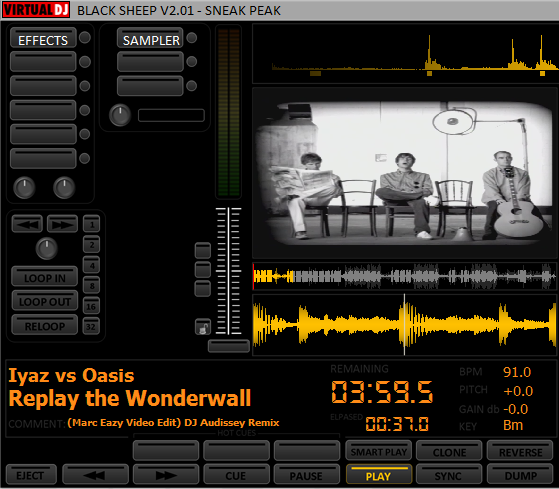Click the song overview waveform strip

click(405, 276)
